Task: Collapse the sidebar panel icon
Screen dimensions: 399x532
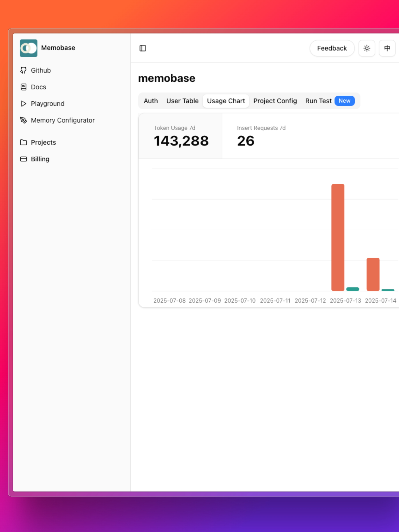Action: [142, 48]
